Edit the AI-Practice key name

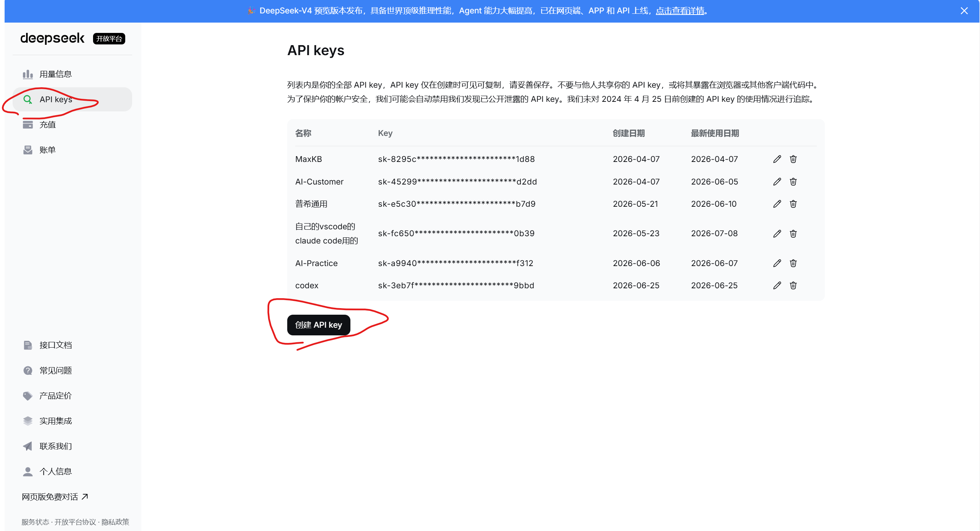[777, 263]
